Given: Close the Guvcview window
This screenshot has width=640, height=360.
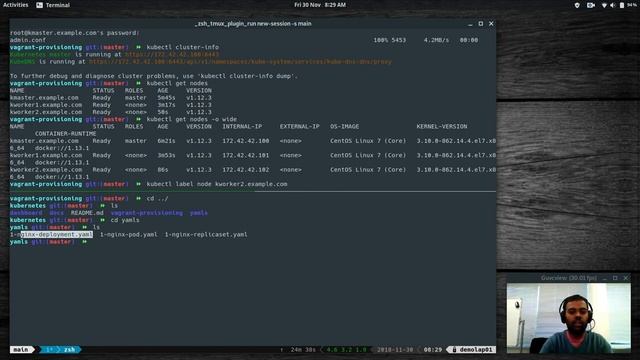Looking at the screenshot, I should click(x=626, y=278).
